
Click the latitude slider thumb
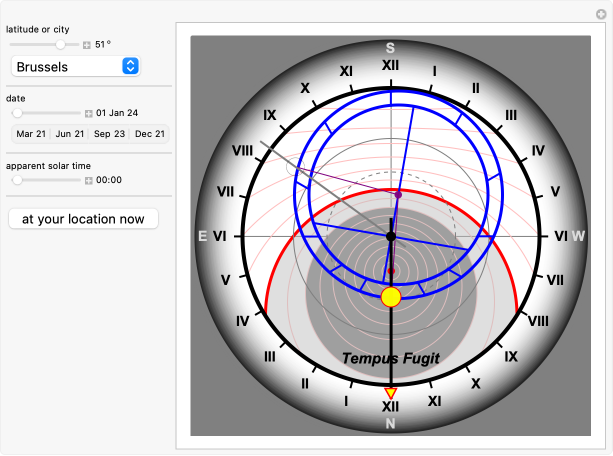pos(61,44)
